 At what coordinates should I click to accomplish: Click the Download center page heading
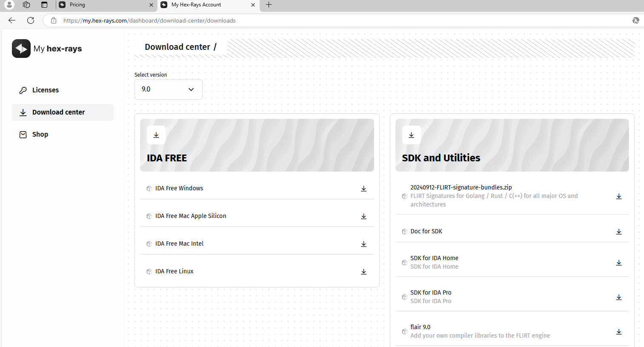tap(177, 47)
